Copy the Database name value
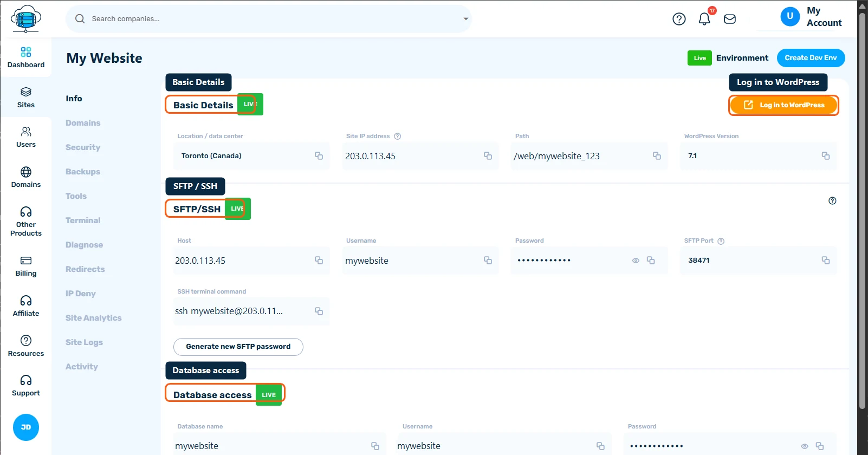The width and height of the screenshot is (868, 455). [x=375, y=446]
